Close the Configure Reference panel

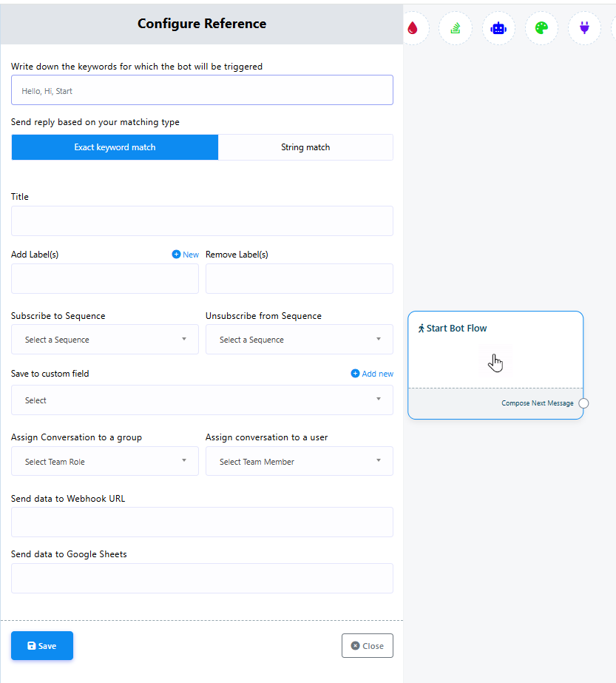367,646
